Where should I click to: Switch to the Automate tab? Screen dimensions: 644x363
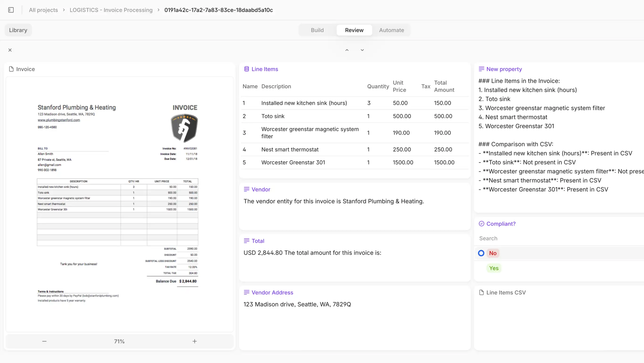click(391, 30)
